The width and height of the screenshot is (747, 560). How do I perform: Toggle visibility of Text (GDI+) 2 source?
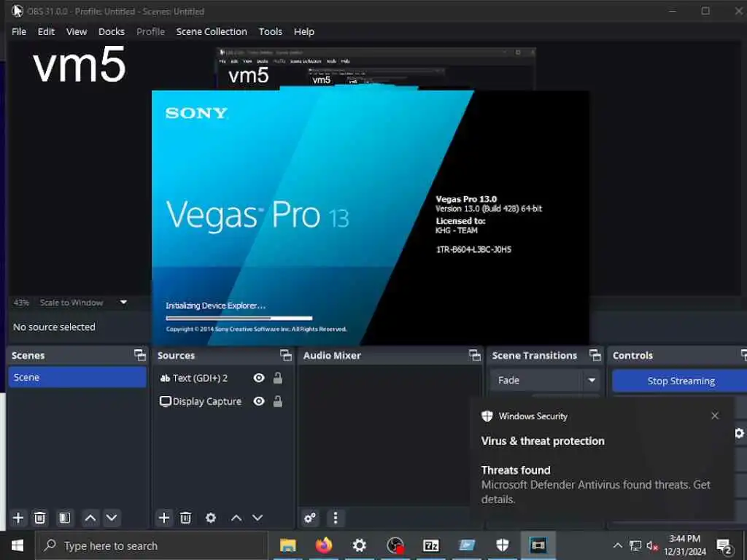click(259, 378)
